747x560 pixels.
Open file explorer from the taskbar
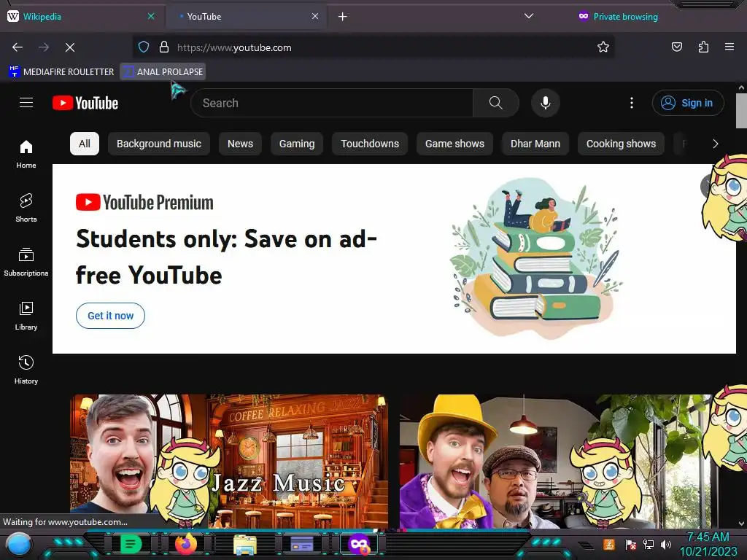tap(245, 544)
